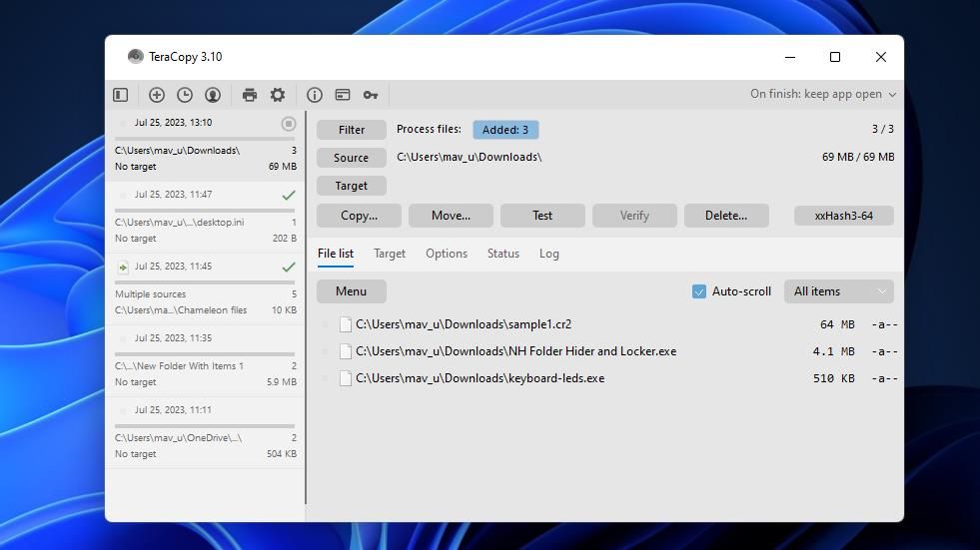Viewport: 980px width, 550px height.
Task: Click the source path C:\Users\mav_u\Downloads\ text
Action: (470, 158)
